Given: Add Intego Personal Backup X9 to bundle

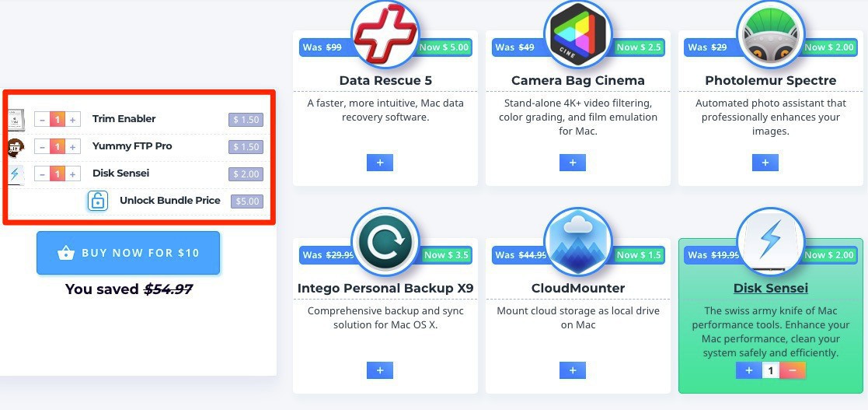Looking at the screenshot, I should tap(380, 370).
